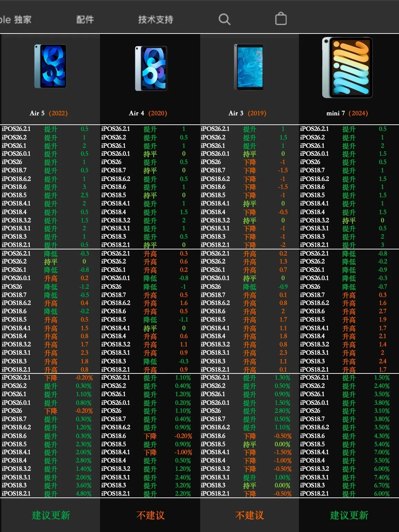Click the -1.50% value in Air 3 column
Viewport: 399px width, 532px height.
coord(283,452)
